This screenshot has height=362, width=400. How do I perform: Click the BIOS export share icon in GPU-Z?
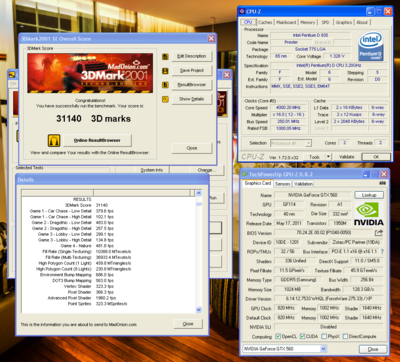pyautogui.click(x=379, y=233)
